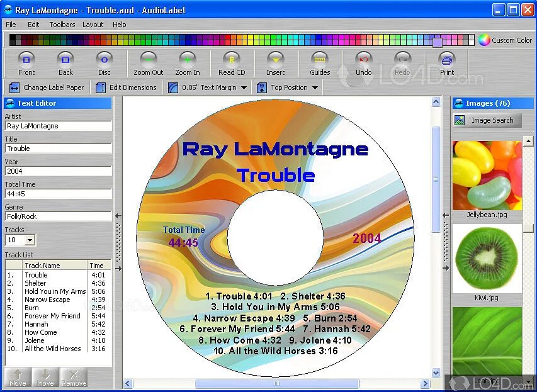Expand the Tracks count combo box
The image size is (537, 392).
pyautogui.click(x=30, y=240)
